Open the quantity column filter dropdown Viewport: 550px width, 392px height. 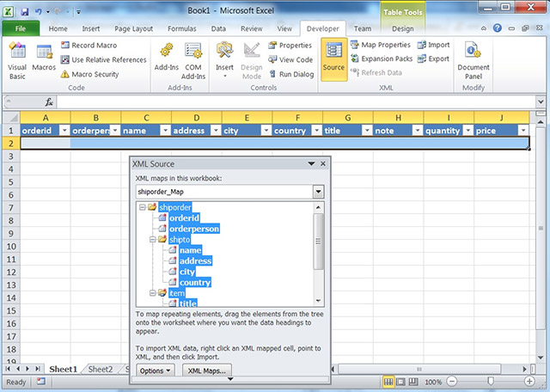click(467, 131)
